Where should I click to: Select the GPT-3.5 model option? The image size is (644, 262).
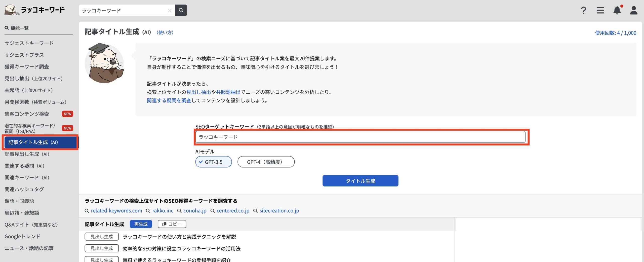coord(214,162)
